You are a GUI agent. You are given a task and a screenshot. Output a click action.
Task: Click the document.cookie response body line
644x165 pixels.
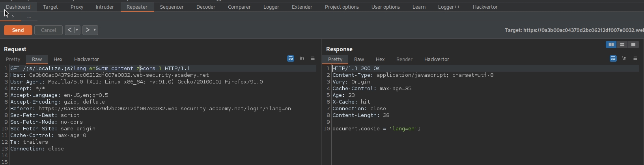tap(377, 128)
